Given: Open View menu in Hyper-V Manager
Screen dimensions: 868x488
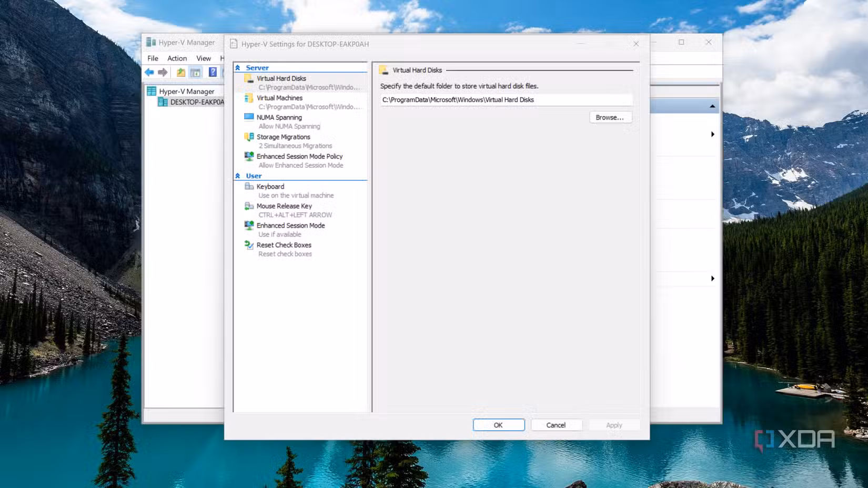Looking at the screenshot, I should (x=204, y=58).
